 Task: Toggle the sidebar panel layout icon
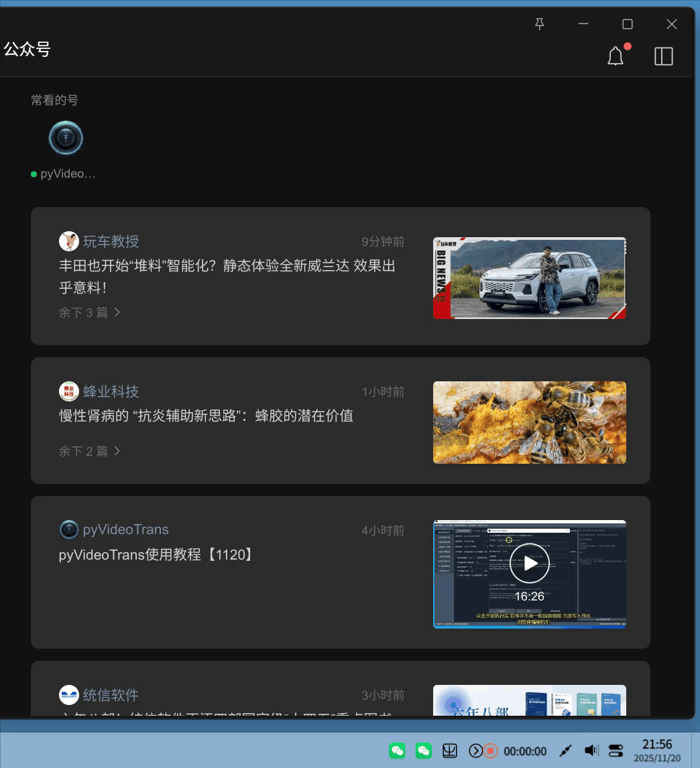coord(664,56)
